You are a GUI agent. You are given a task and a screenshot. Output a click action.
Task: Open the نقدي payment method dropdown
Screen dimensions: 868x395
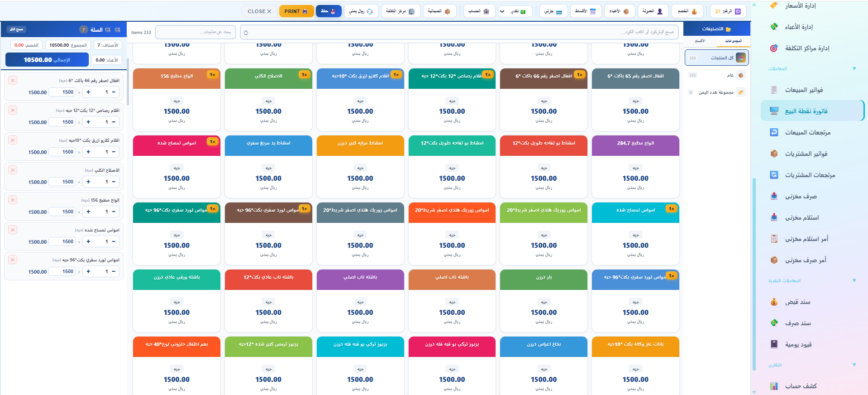pos(502,11)
